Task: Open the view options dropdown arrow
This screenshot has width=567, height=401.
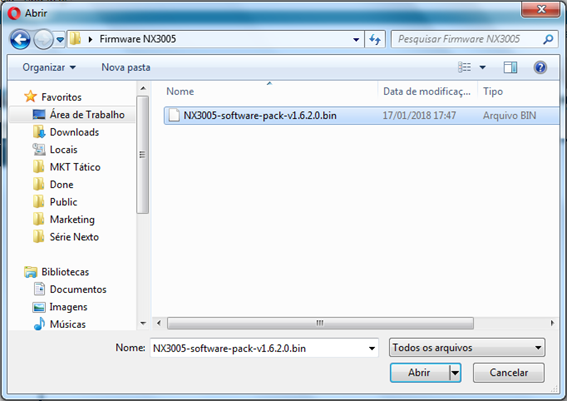Action: point(482,67)
